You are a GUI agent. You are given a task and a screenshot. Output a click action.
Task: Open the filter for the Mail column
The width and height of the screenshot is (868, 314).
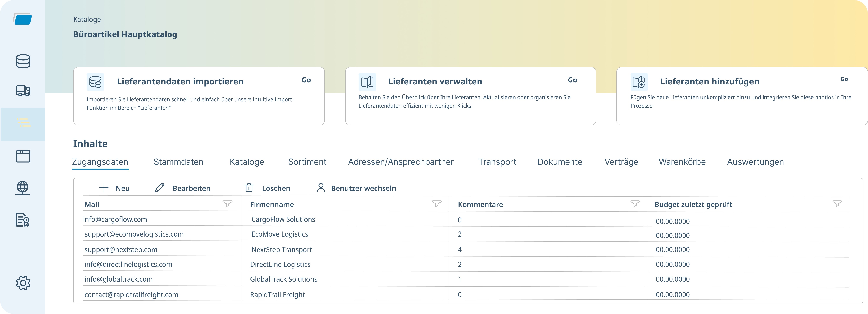(227, 204)
